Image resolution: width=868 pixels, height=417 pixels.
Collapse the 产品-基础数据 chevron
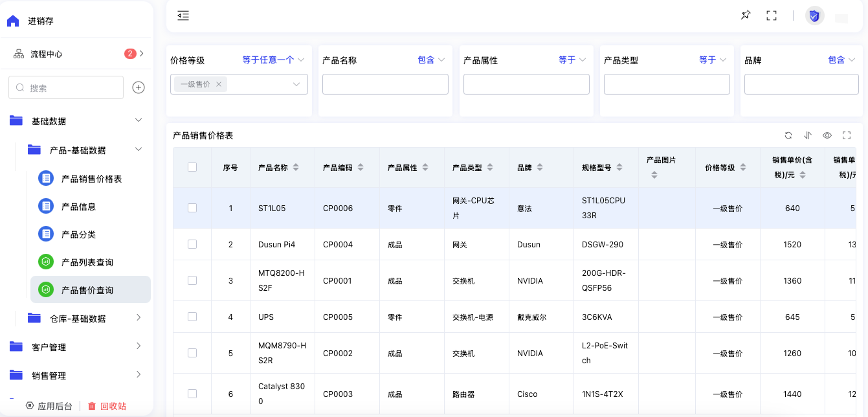(139, 150)
